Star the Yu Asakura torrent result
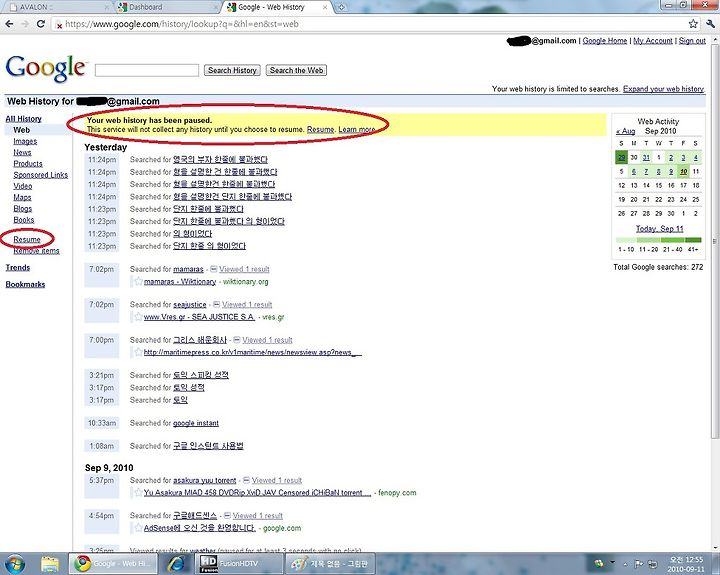This screenshot has height=575, width=720. pyautogui.click(x=138, y=492)
